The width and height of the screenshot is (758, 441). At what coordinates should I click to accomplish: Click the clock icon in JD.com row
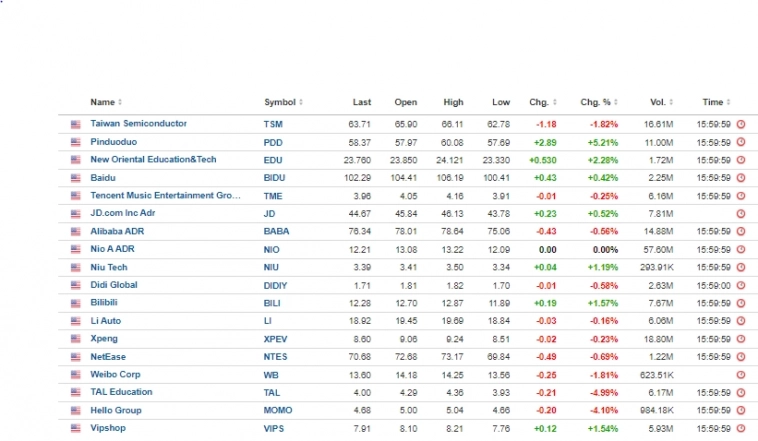point(741,214)
